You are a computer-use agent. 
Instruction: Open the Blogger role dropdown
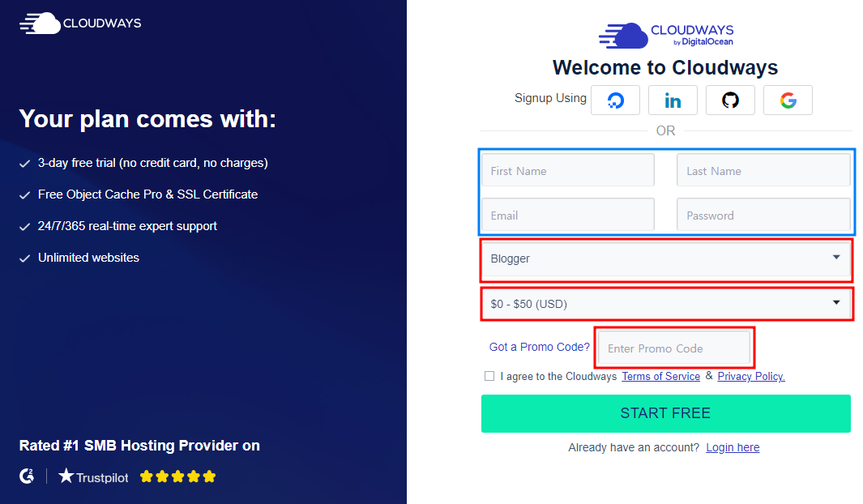pyautogui.click(x=665, y=258)
